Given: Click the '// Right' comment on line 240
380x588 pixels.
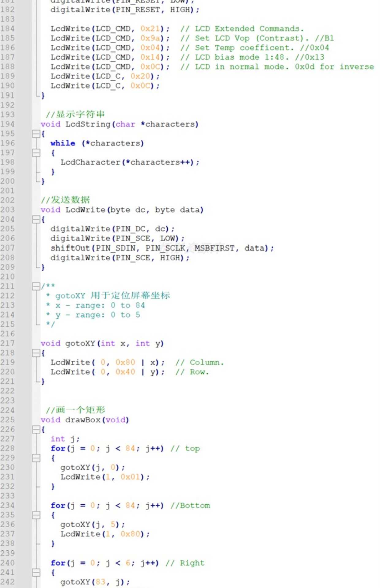Looking at the screenshot, I should pos(185,563).
